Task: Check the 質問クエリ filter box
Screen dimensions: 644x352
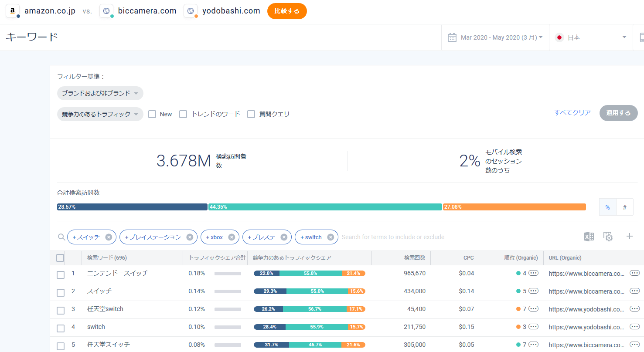Action: tap(251, 114)
